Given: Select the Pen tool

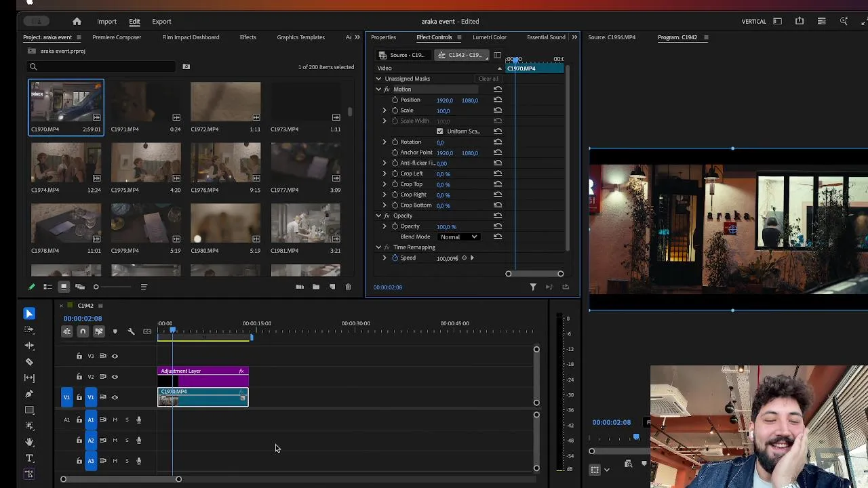Looking at the screenshot, I should pos(29,394).
